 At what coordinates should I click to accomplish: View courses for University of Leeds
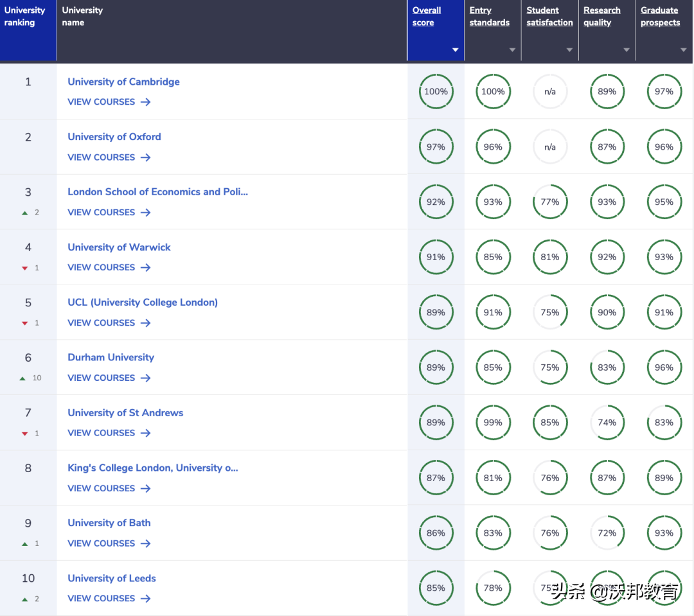[x=109, y=598]
